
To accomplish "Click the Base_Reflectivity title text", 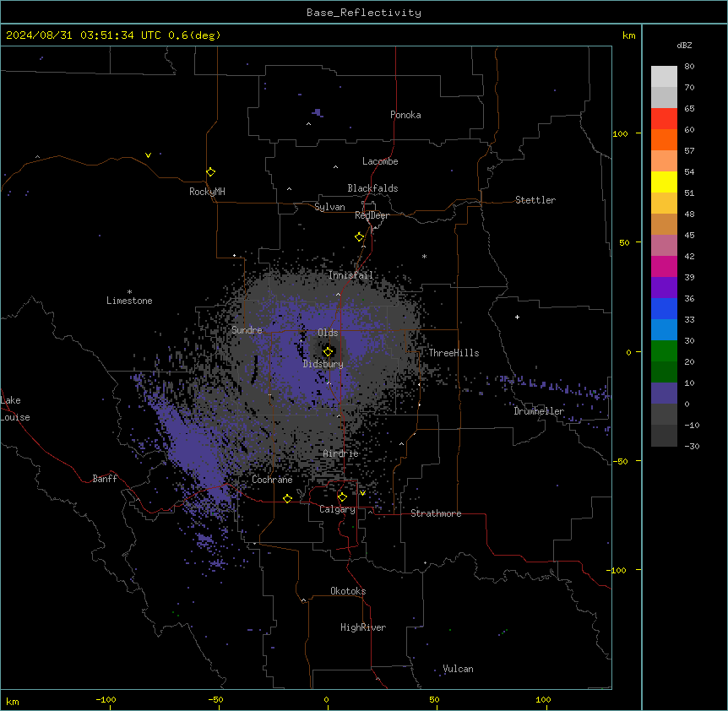I will [364, 13].
